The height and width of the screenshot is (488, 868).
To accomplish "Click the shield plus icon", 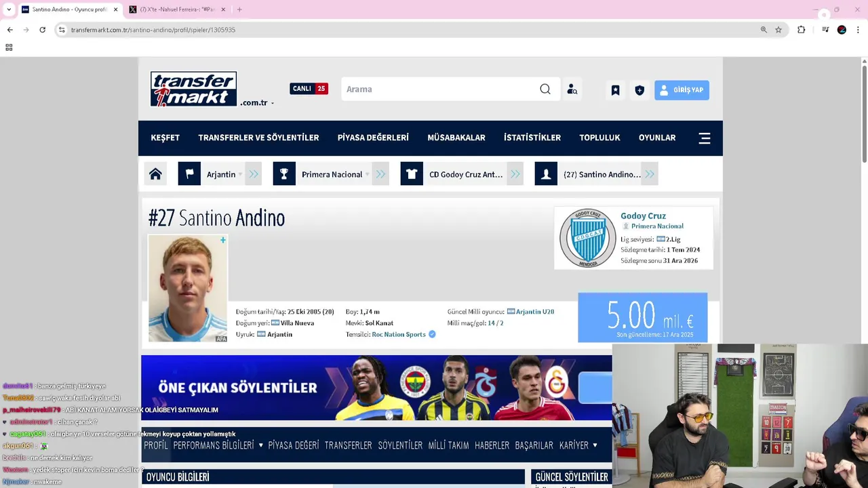I will pos(639,90).
